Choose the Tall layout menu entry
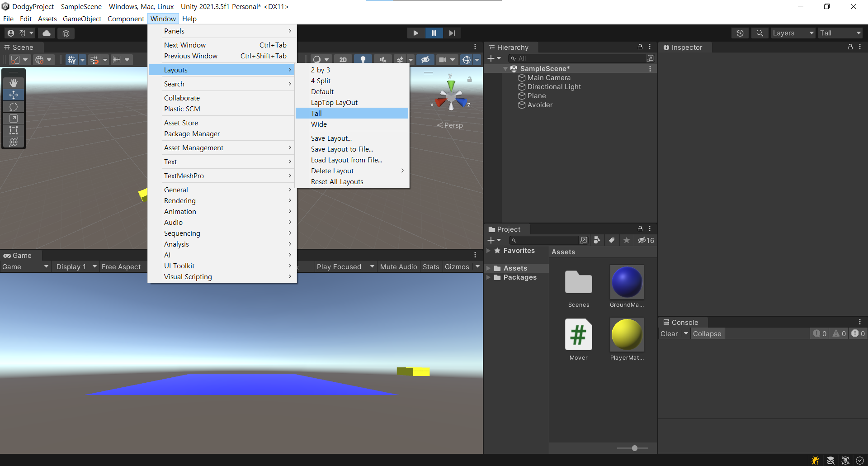The height and width of the screenshot is (466, 868). [x=352, y=113]
